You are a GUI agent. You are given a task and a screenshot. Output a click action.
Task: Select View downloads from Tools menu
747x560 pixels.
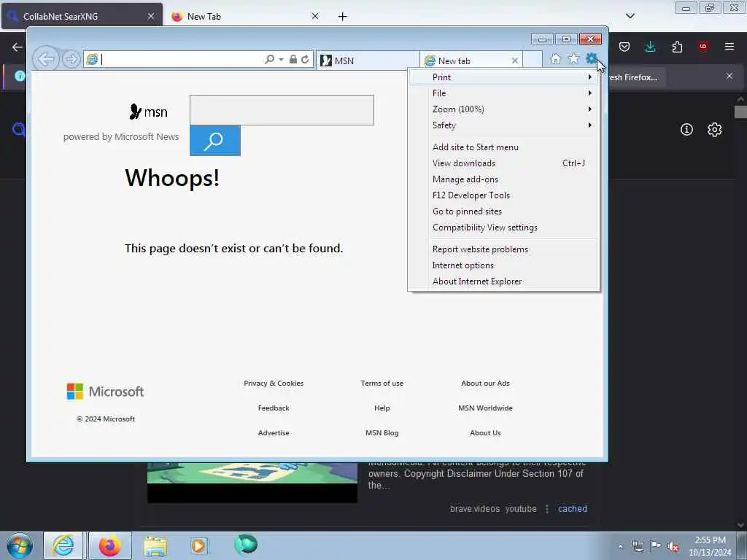pyautogui.click(x=504, y=163)
